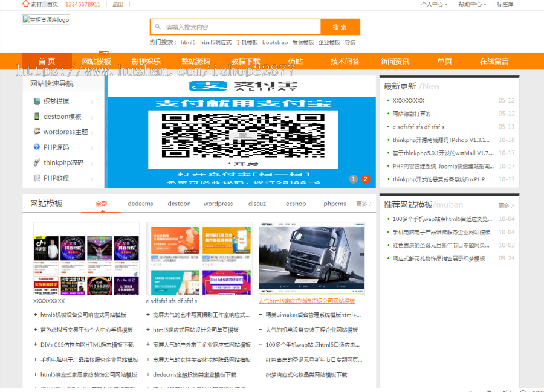The height and width of the screenshot is (392, 544).
Task: Click the 退出 logout link
Action: click(118, 4)
